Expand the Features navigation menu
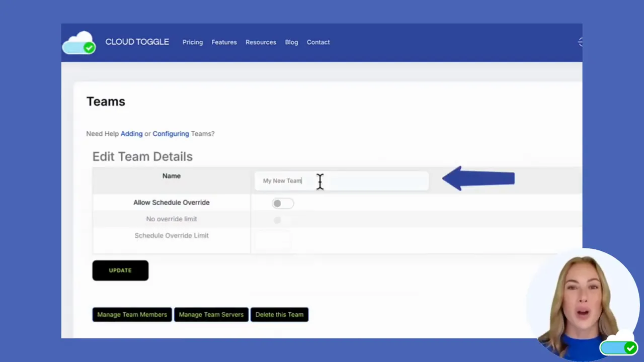Image resolution: width=644 pixels, height=362 pixels. click(x=224, y=42)
